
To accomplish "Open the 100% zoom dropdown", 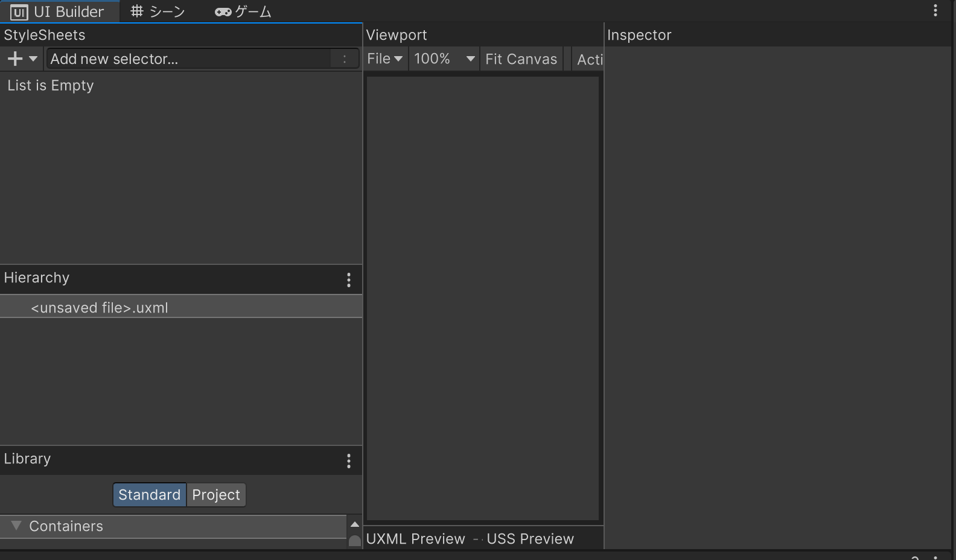I will pos(444,59).
